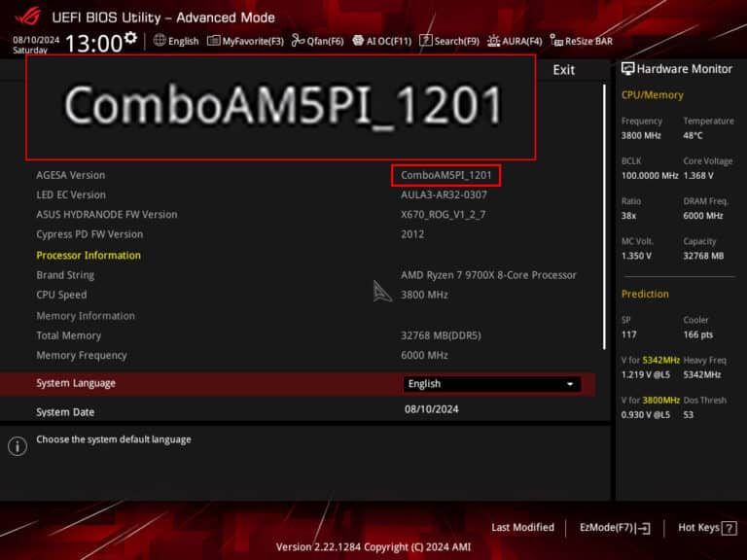747x560 pixels.
Task: Click the CPU/Memory heading in Hardware Monitor
Action: (653, 95)
